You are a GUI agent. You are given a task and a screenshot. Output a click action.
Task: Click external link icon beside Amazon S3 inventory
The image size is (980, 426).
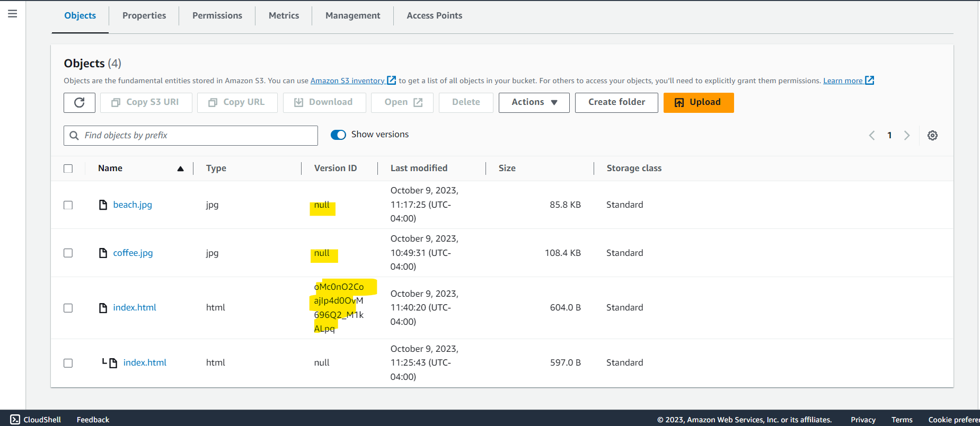(x=392, y=81)
